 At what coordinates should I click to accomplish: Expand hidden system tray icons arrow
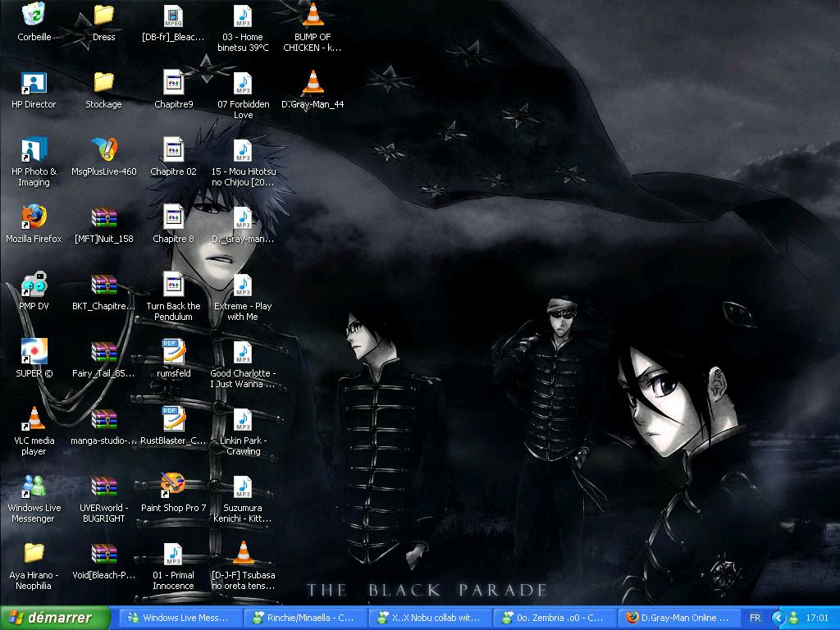[778, 618]
